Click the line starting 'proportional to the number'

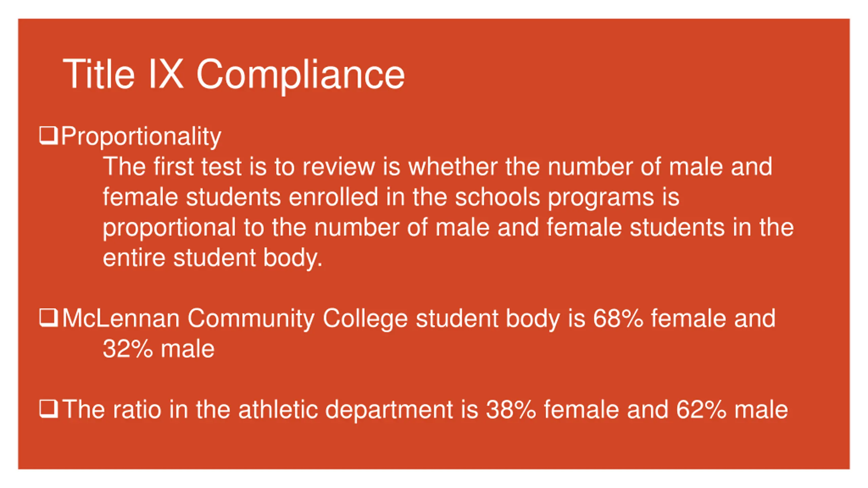[448, 228]
